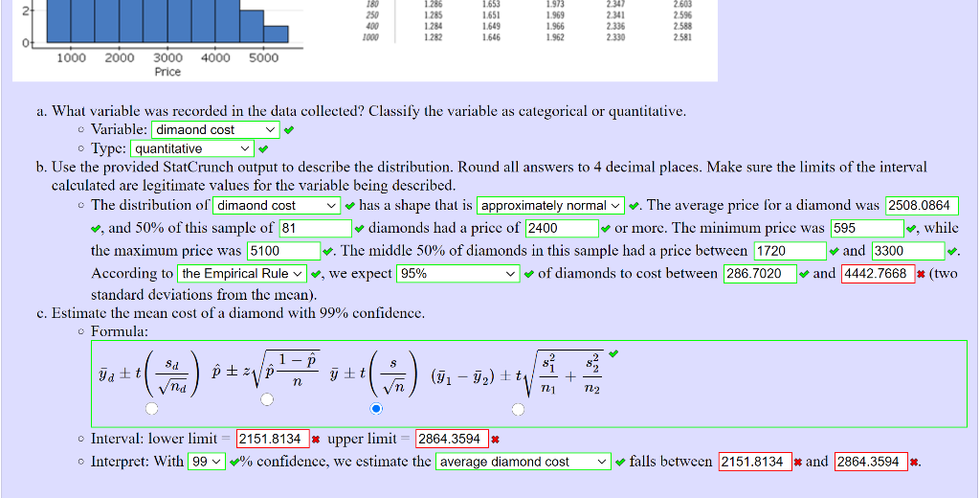The height and width of the screenshot is (498, 980).
Task: Click the red X after Interval lower limit
Action: [x=316, y=440]
